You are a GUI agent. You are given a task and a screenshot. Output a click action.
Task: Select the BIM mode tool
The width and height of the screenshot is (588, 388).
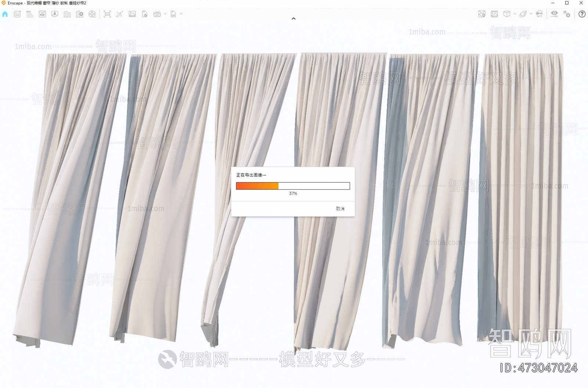(x=29, y=14)
